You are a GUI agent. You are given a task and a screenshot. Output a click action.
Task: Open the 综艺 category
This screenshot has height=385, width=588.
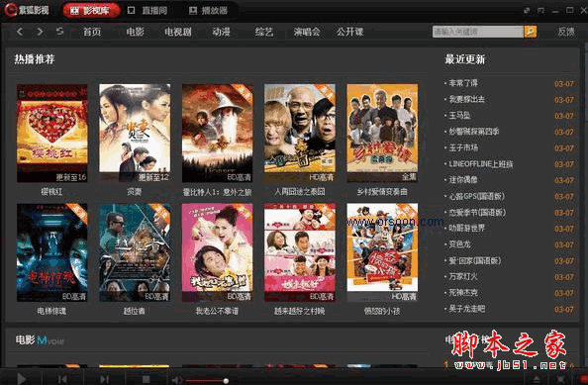click(x=264, y=32)
